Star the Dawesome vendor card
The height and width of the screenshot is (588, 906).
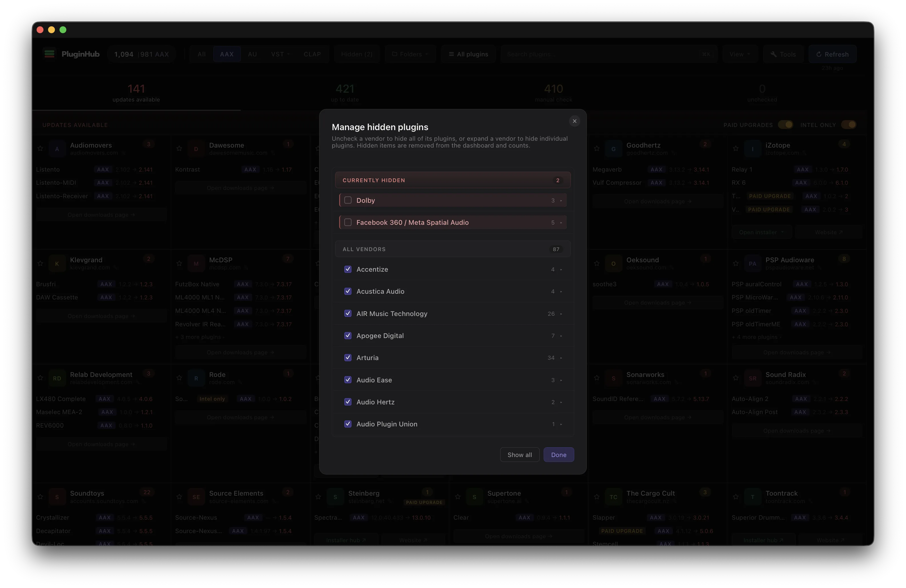tap(179, 148)
